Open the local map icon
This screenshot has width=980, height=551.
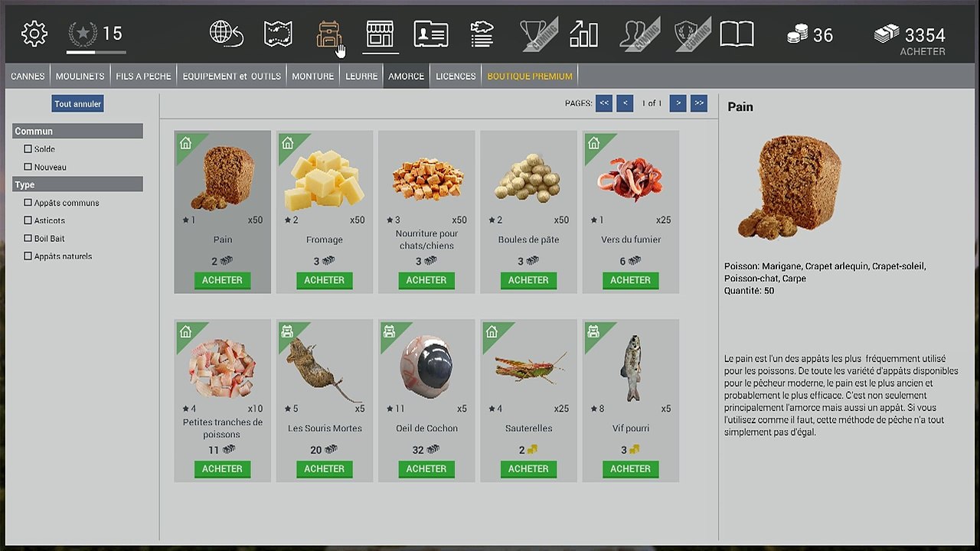(278, 34)
